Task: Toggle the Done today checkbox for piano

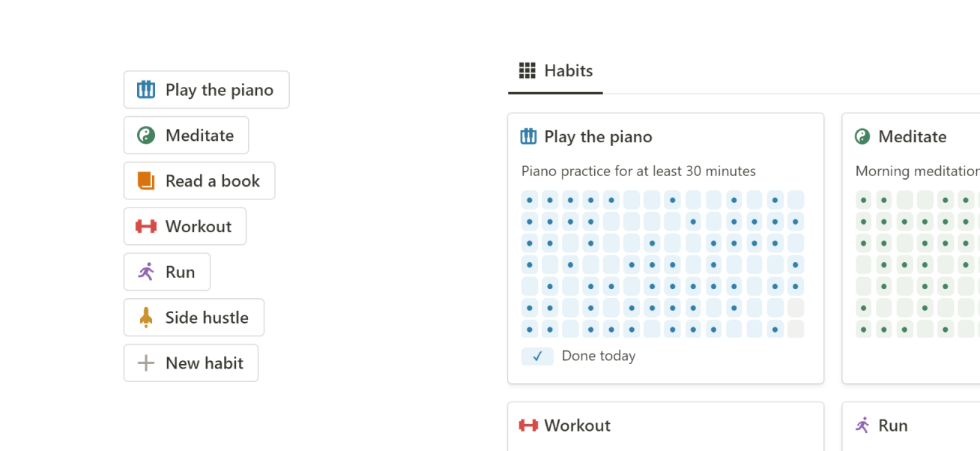Action: click(x=537, y=357)
